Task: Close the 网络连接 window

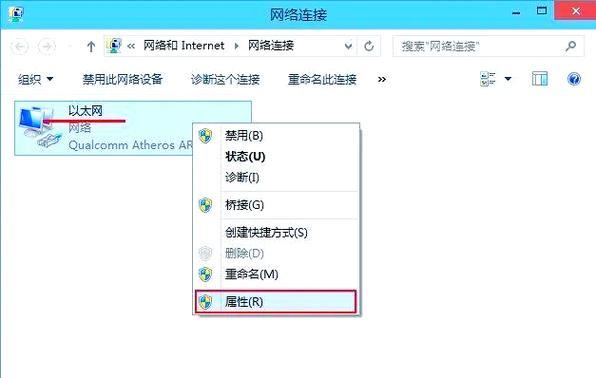Action: tap(575, 11)
